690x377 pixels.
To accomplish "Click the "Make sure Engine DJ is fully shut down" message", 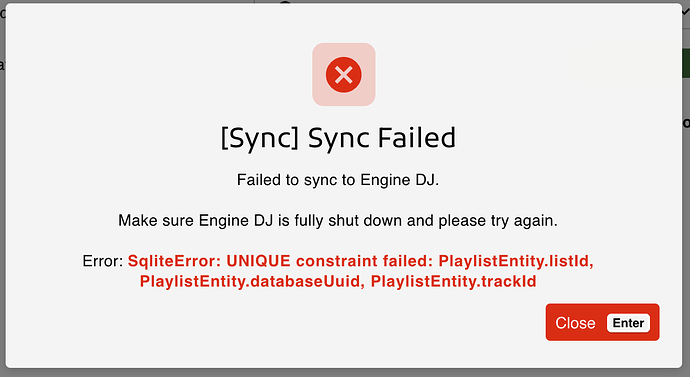I will click(x=262, y=220).
